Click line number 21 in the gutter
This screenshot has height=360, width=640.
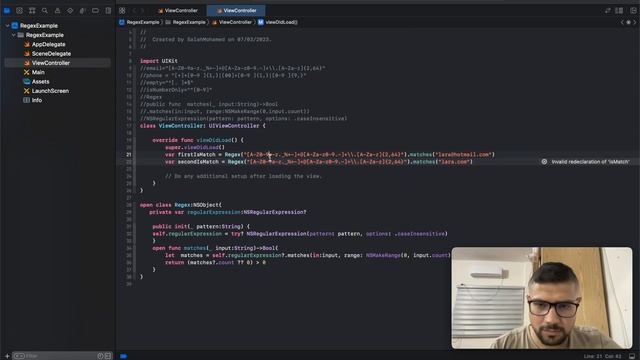pyautogui.click(x=129, y=155)
